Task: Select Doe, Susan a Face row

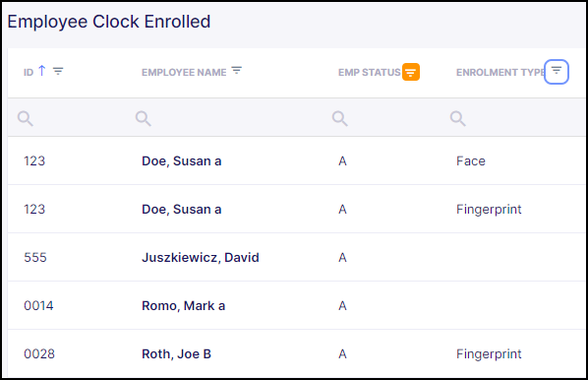Action: (296, 160)
